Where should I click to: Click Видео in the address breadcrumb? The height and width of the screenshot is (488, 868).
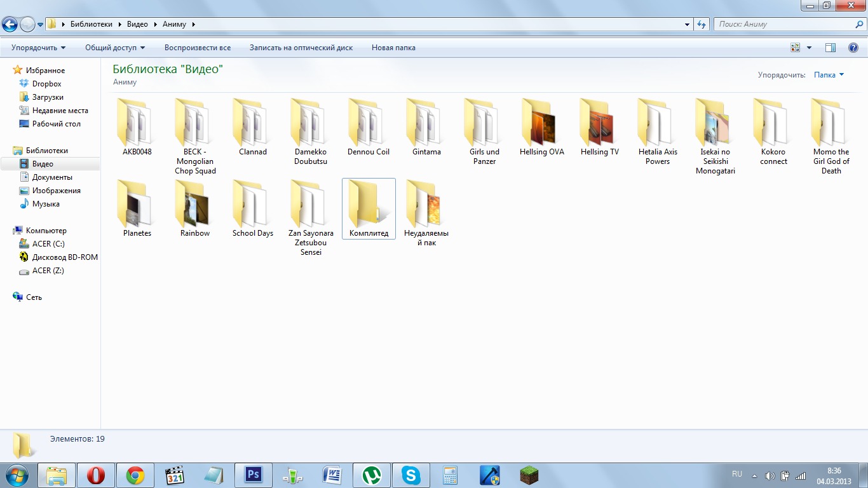[137, 24]
